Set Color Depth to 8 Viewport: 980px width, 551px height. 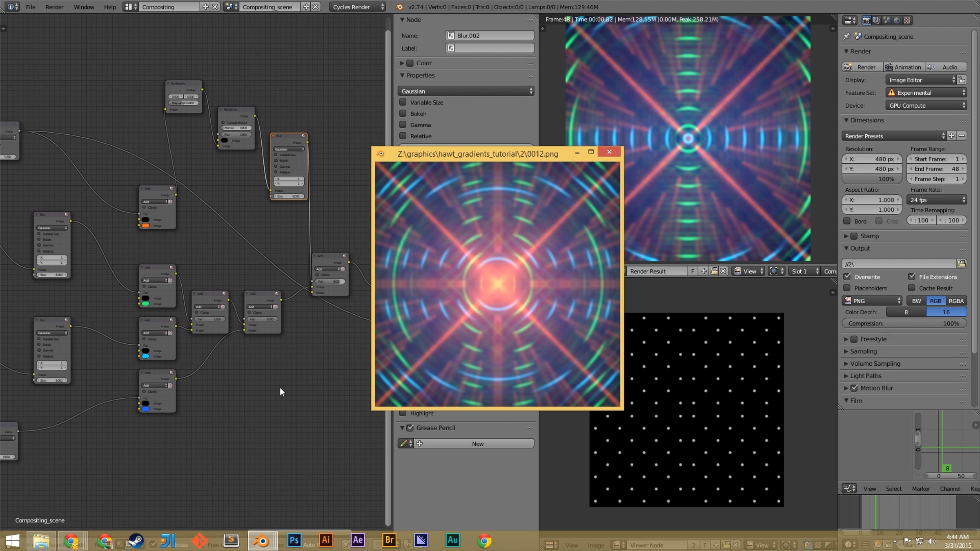coord(906,312)
